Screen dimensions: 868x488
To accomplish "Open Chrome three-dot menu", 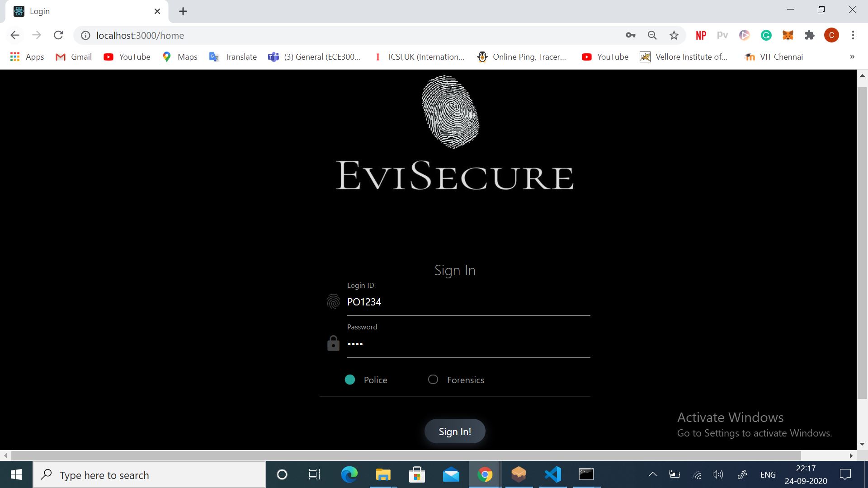I will click(x=853, y=35).
